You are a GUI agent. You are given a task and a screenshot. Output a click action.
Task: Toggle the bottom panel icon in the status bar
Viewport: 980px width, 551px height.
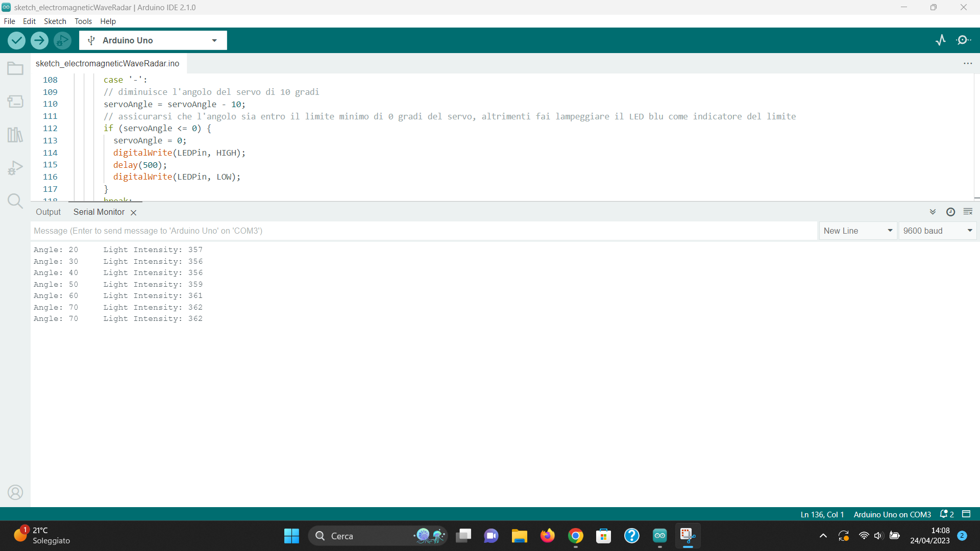(x=966, y=514)
